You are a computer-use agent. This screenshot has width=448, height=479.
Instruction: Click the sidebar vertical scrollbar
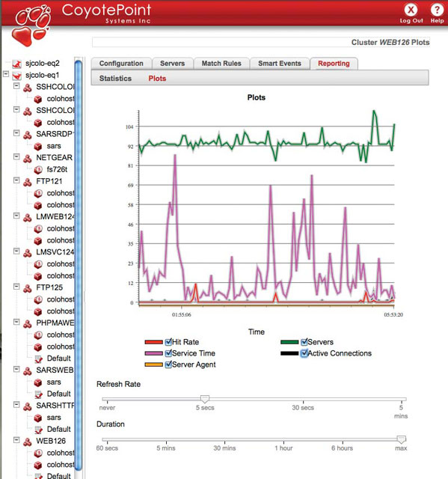78,266
